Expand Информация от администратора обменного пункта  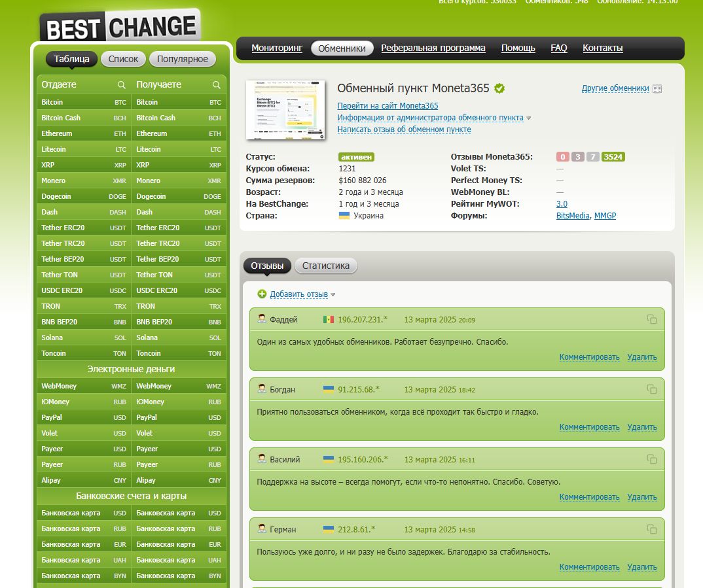coord(430,118)
